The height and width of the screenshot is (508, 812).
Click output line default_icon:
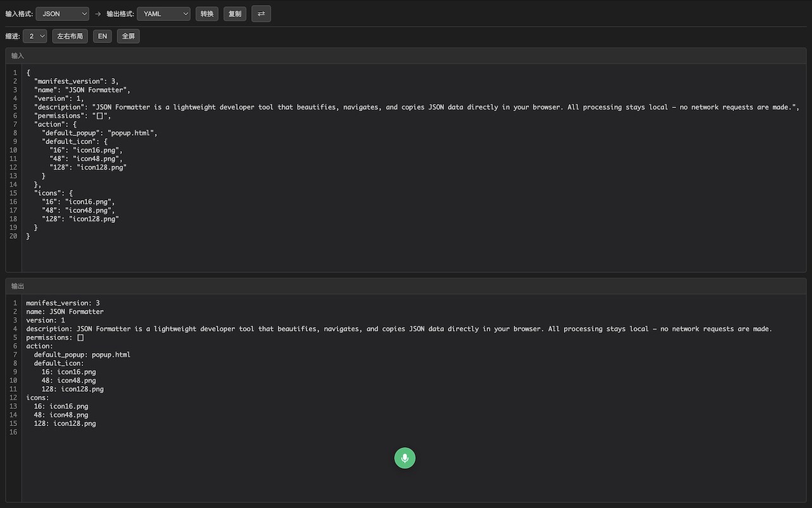[x=59, y=363]
